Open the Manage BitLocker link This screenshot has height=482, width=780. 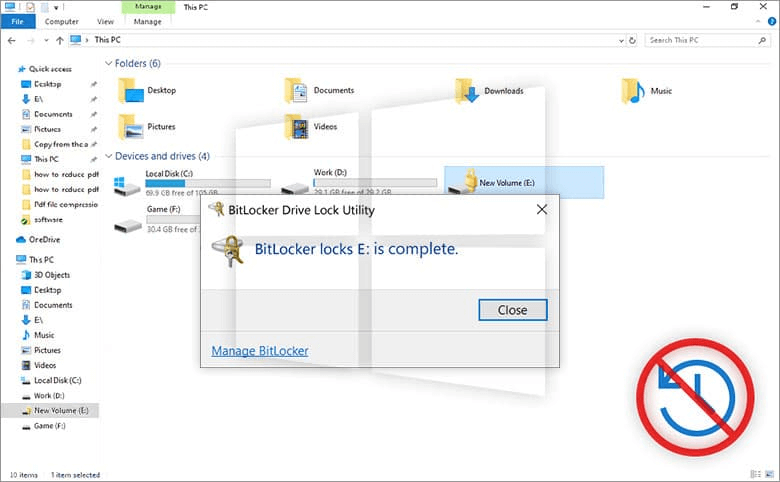[260, 351]
